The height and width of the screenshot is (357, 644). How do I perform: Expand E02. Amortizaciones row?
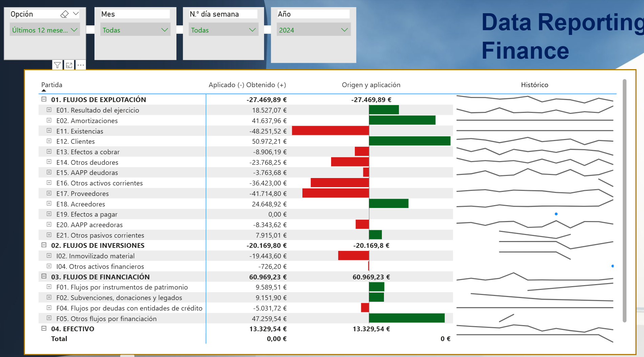click(x=49, y=120)
